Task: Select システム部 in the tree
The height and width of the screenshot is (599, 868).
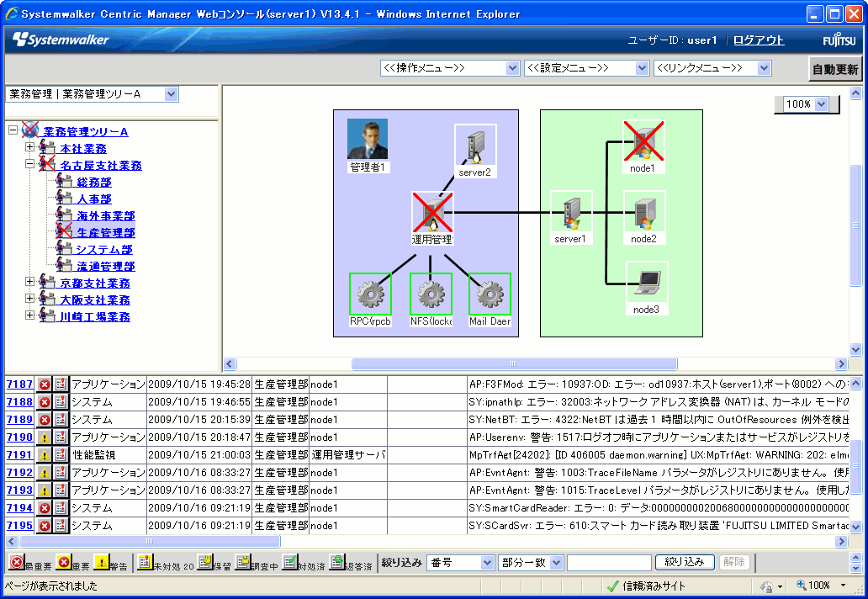Action: tap(104, 250)
